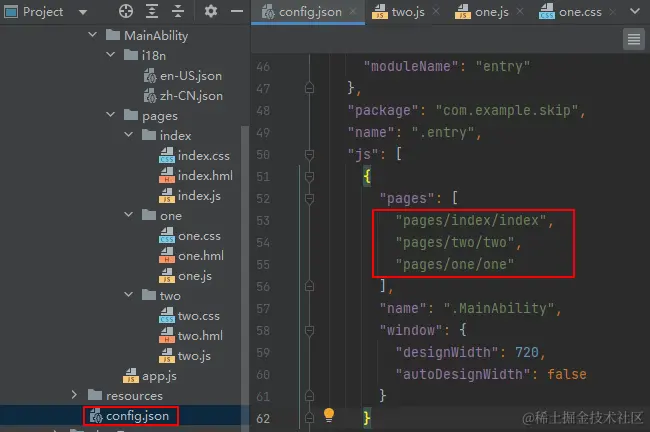The height and width of the screenshot is (432, 650).
Task: Click the ".MainAbility" name value
Action: [x=499, y=308]
